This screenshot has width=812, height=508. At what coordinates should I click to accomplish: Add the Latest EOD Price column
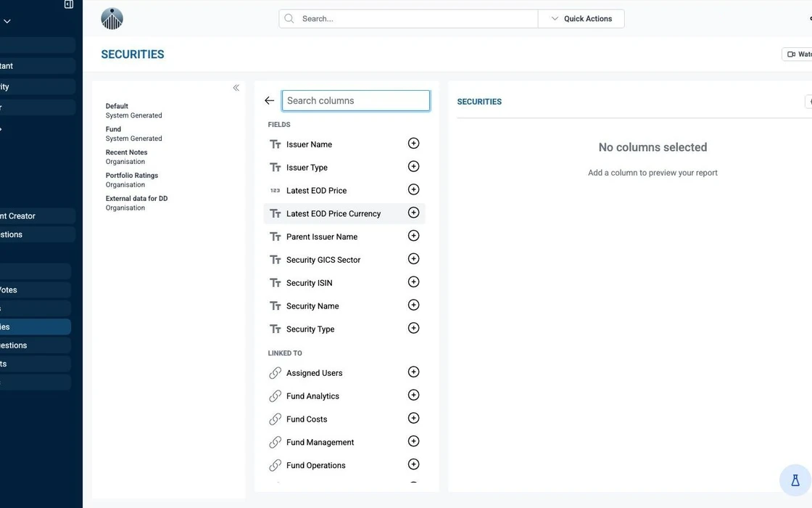point(413,189)
